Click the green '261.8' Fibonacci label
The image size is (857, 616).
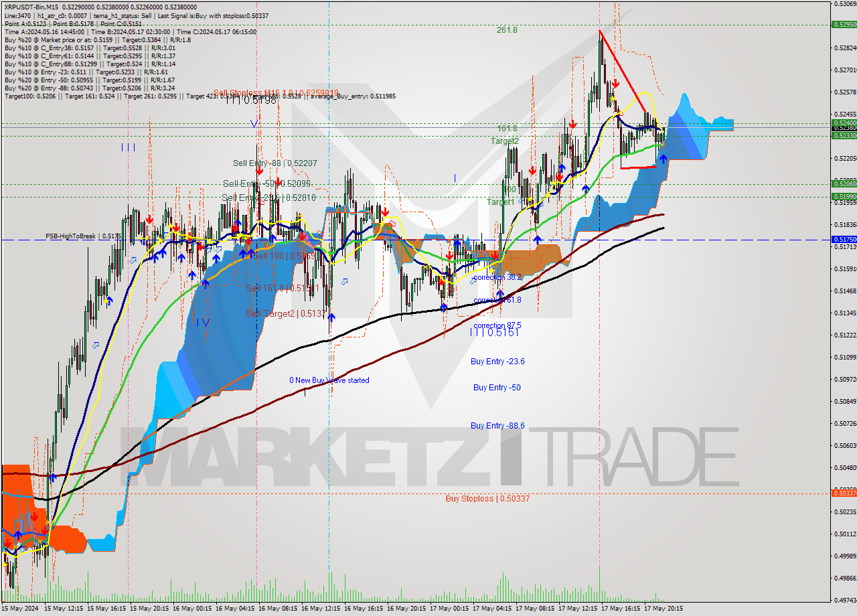click(507, 30)
